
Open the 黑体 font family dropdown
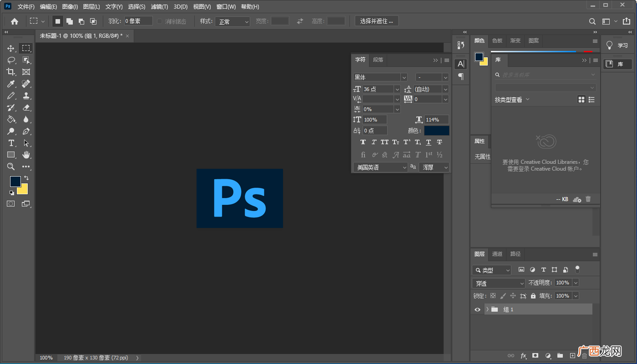[x=404, y=77]
